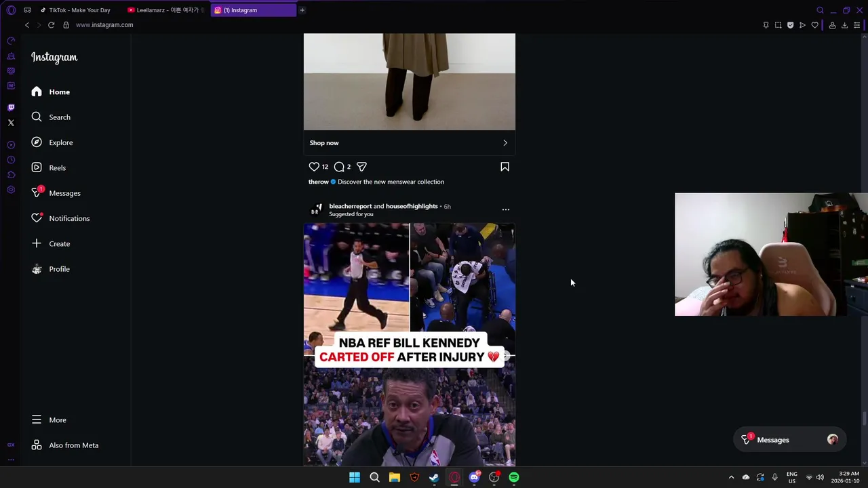
Task: Open the Easy setup sliders menu
Action: click(x=856, y=25)
